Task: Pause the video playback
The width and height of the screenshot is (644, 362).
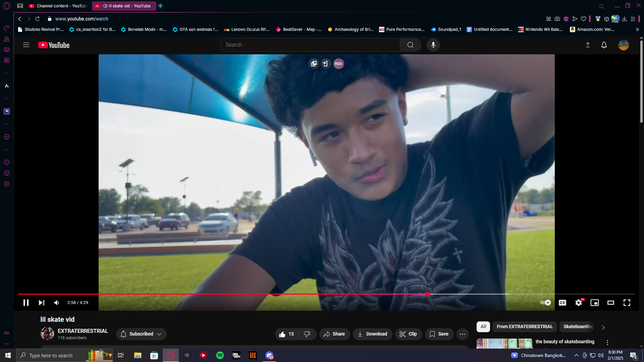Action: click(26, 303)
